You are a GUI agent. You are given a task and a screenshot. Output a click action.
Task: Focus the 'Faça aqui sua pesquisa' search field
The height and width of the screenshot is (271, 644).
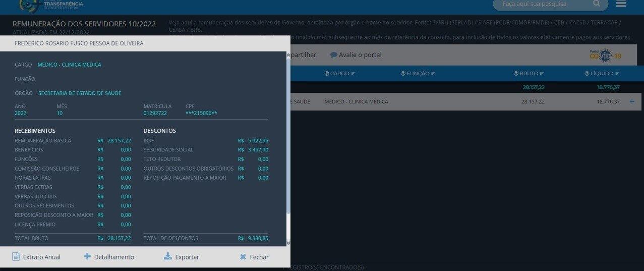(x=545, y=4)
